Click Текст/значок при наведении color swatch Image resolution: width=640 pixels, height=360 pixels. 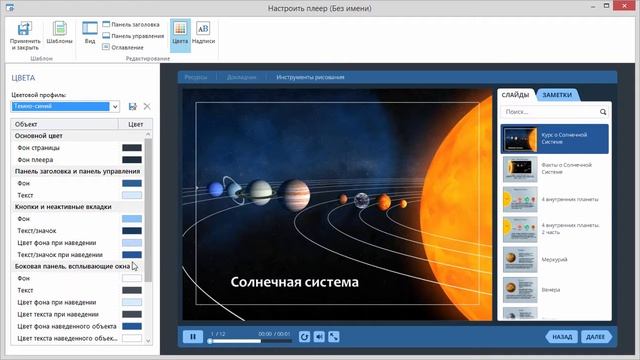(x=132, y=255)
